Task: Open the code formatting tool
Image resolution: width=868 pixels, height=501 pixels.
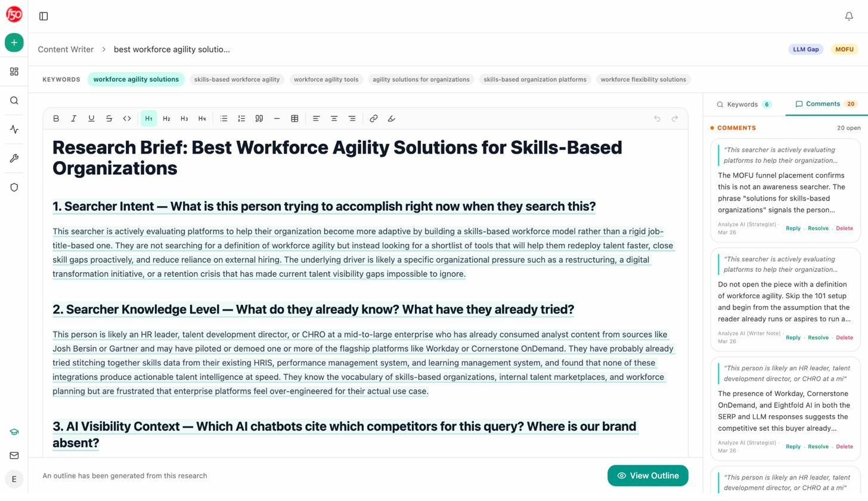Action: [126, 118]
